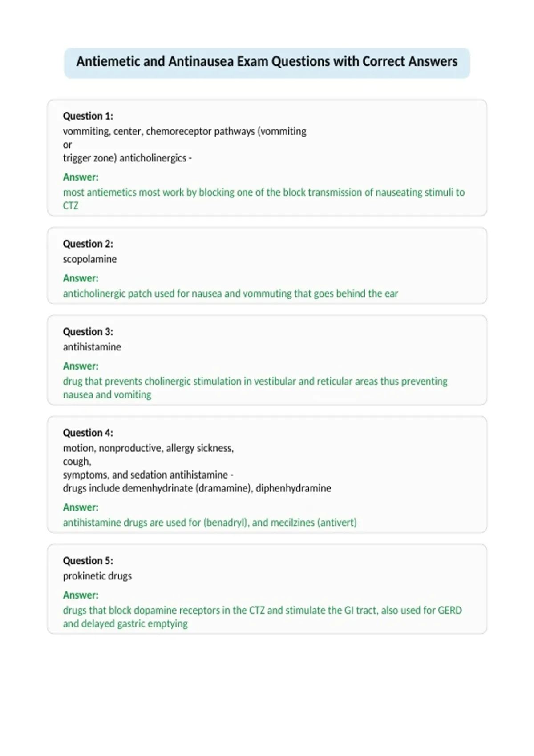
Task: Click the word scopolamine
Action: pyautogui.click(x=89, y=259)
